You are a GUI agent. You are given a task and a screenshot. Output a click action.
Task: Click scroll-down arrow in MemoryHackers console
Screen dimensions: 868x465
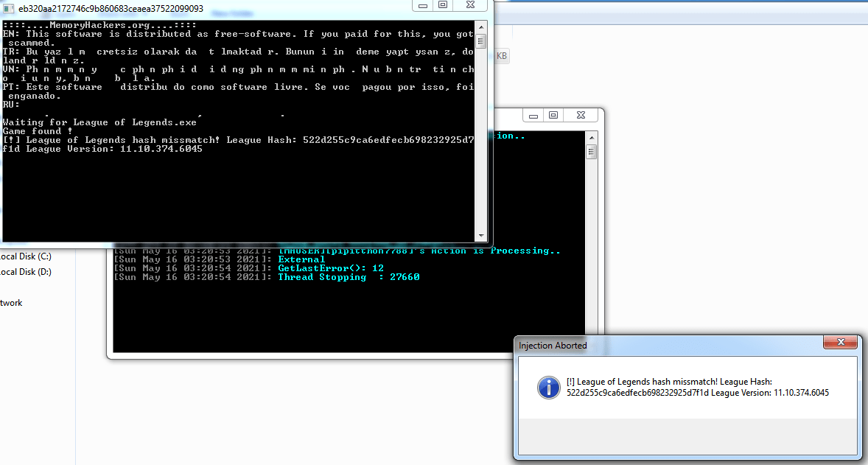[481, 236]
